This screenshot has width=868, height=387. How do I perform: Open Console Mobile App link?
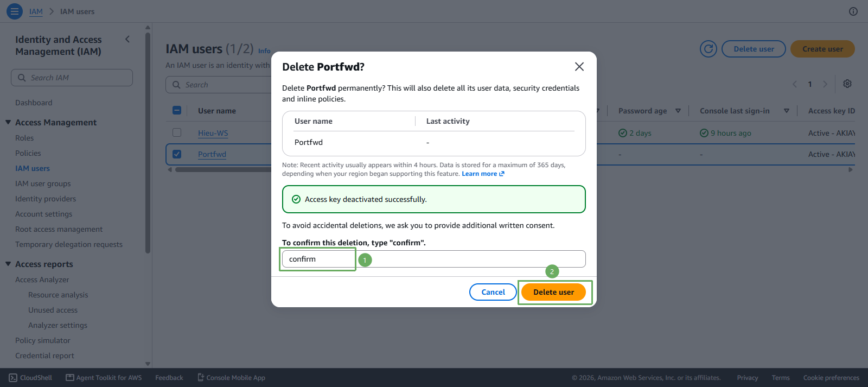(x=231, y=378)
